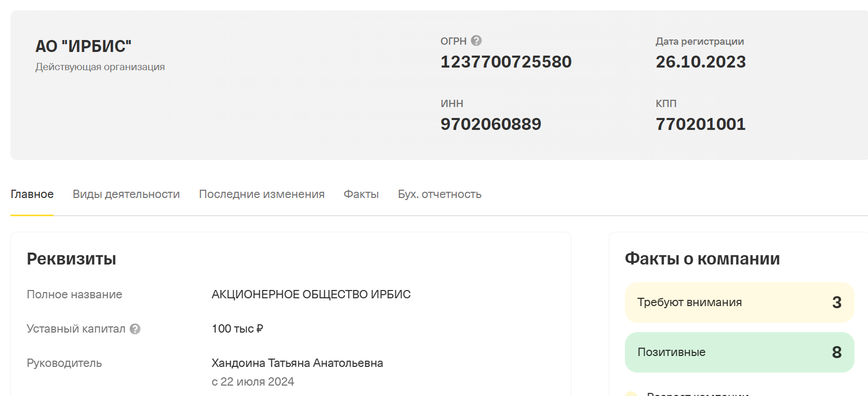Open the Последние изменения tab
This screenshot has width=868, height=396.
click(262, 194)
